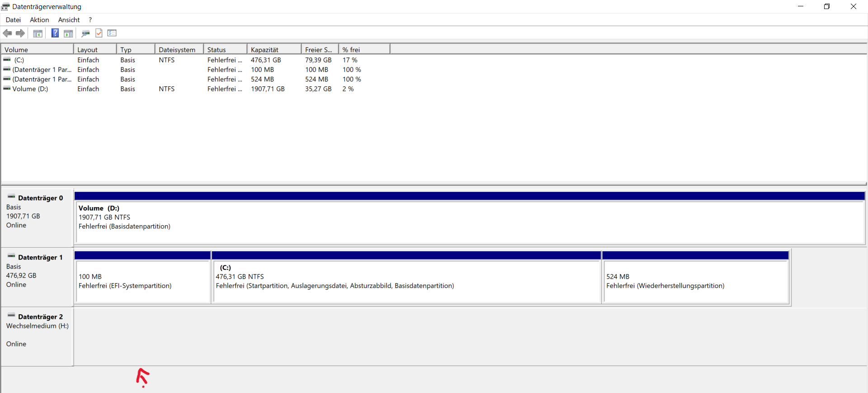The width and height of the screenshot is (868, 393).
Task: Click the disk icon beside Datenträger 0
Action: tap(11, 197)
